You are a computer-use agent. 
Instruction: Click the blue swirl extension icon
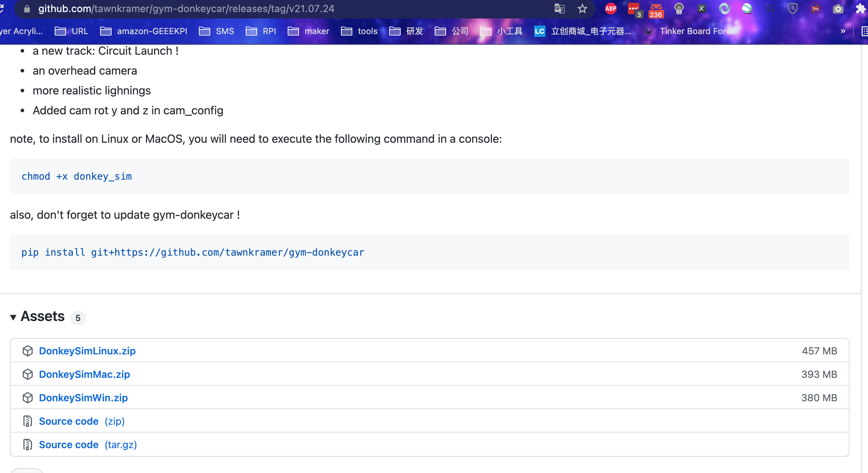[x=725, y=9]
